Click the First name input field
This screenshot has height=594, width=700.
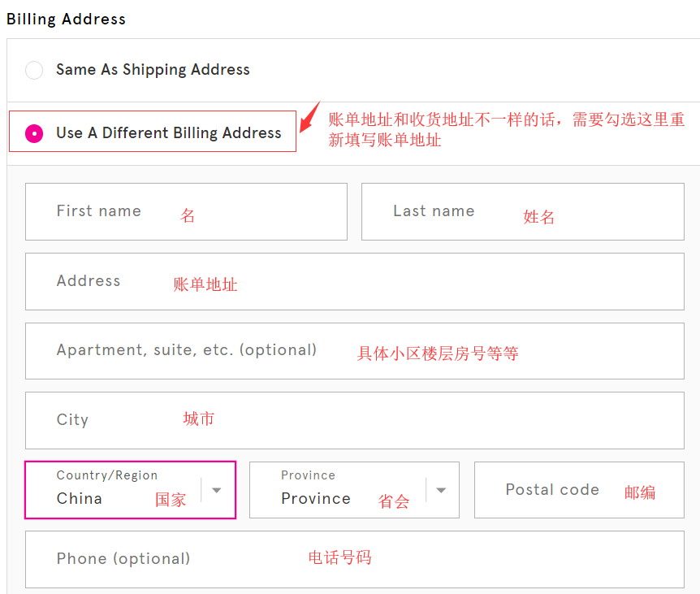click(x=186, y=211)
